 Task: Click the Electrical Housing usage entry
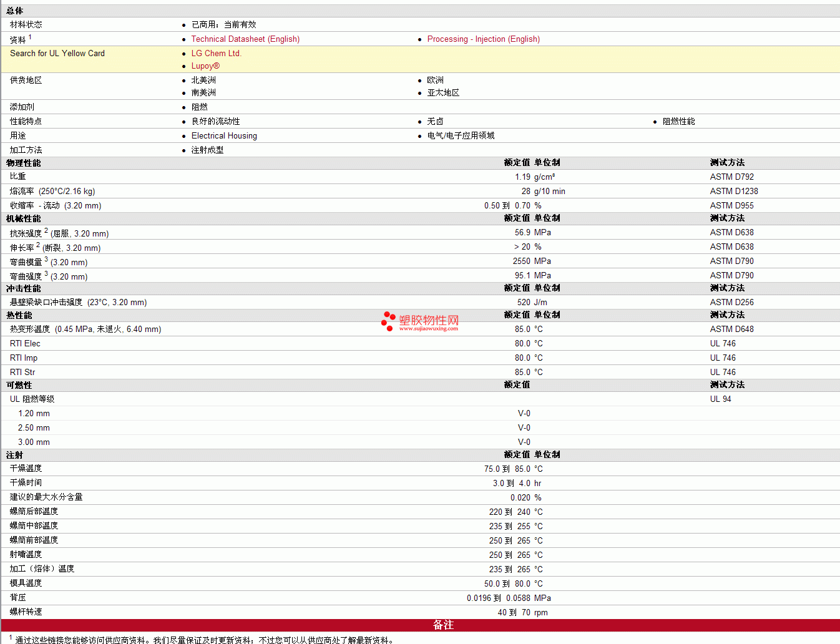224,135
